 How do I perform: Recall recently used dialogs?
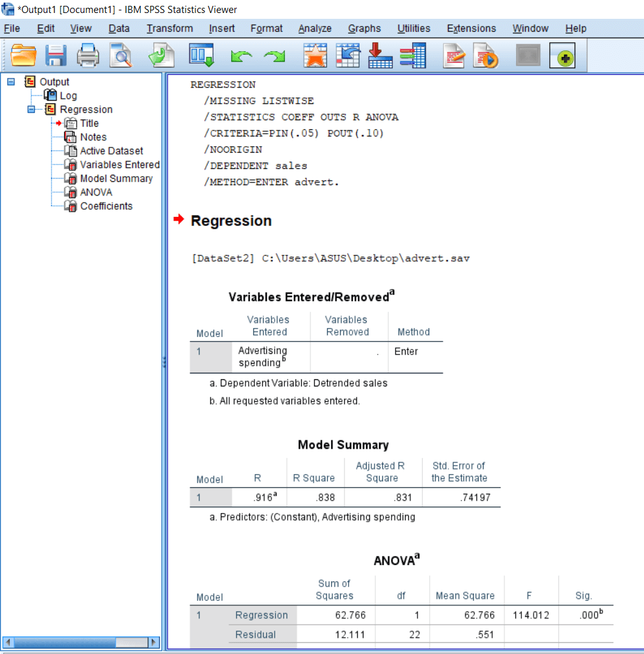pyautogui.click(x=316, y=55)
